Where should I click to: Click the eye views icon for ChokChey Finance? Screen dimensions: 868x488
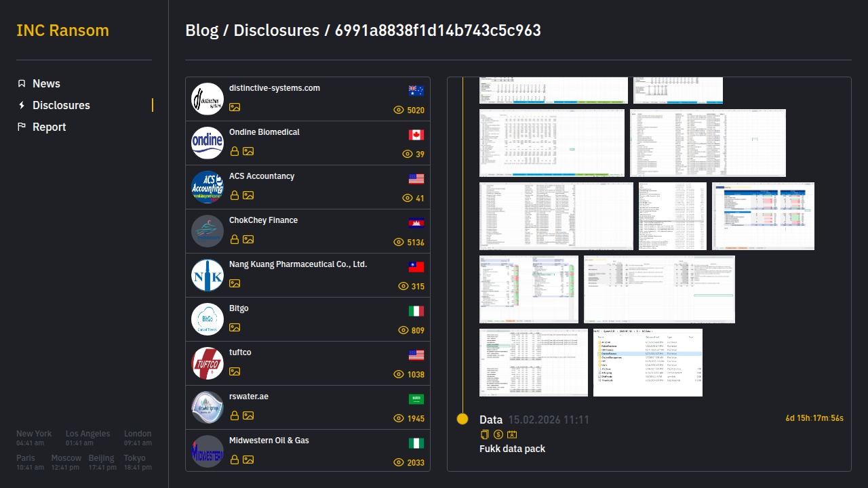click(x=399, y=242)
